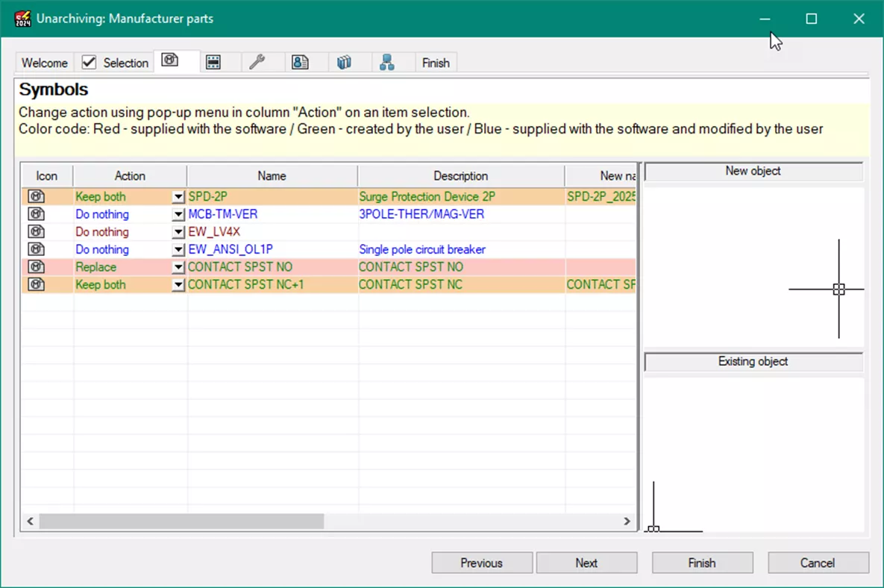Select the blue catalog boxes tab icon
Image resolution: width=884 pixels, height=588 pixels.
344,62
